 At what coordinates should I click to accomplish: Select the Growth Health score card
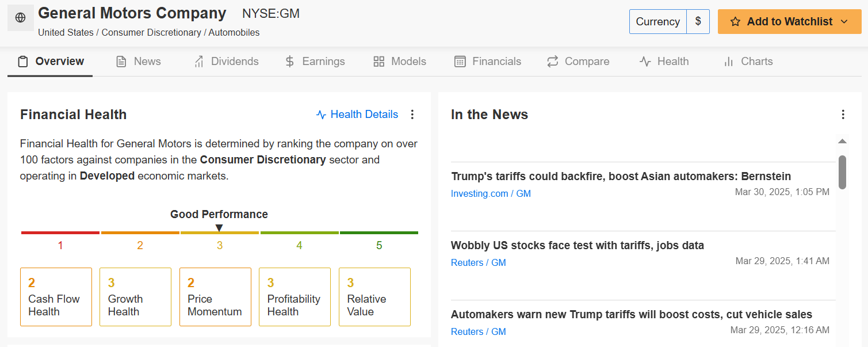tap(136, 297)
